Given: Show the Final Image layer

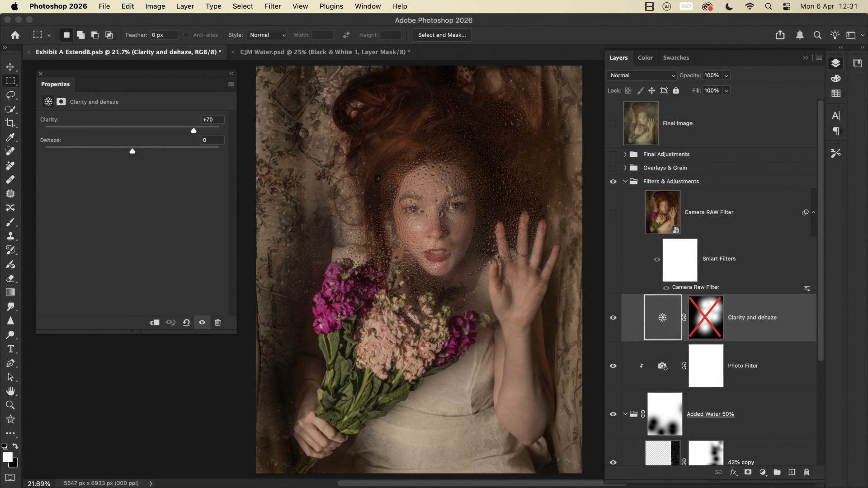Looking at the screenshot, I should (613, 123).
